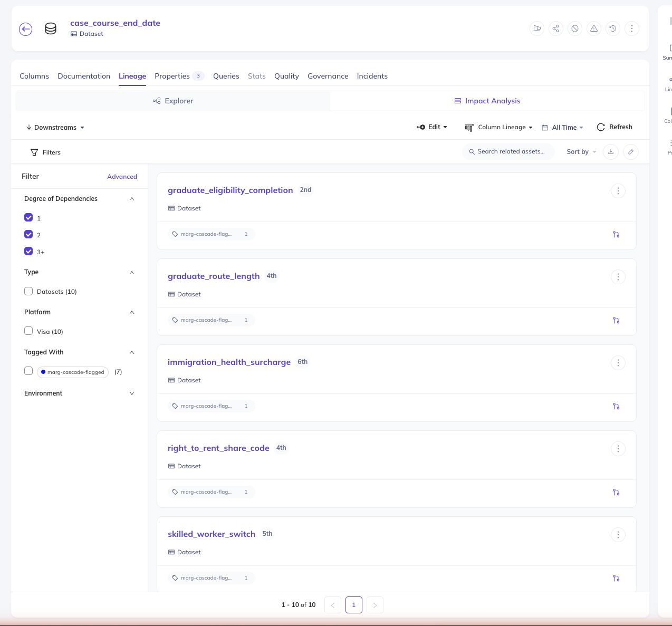Collapse the Degree of Dependencies section
Image resolution: width=672 pixels, height=626 pixels.
pyautogui.click(x=132, y=199)
